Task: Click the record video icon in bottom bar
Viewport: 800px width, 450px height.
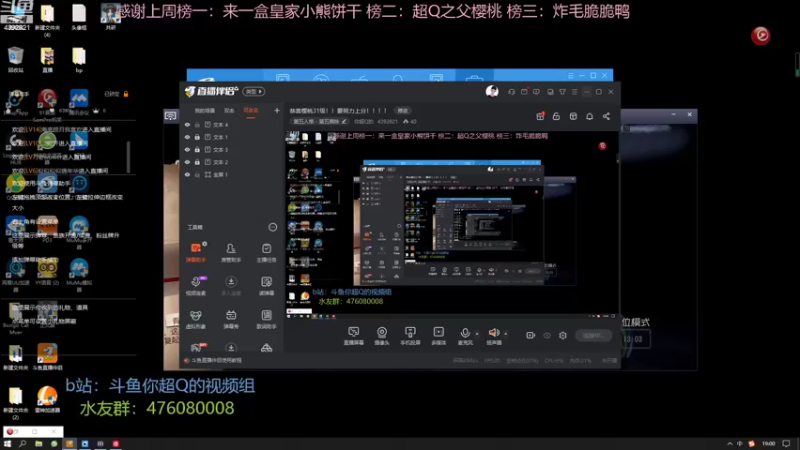Action: [531, 335]
